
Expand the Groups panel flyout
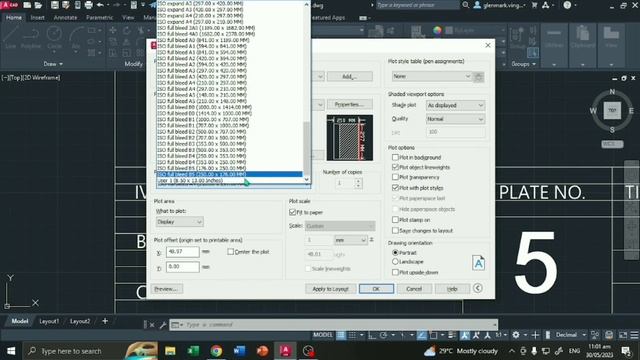point(524,64)
